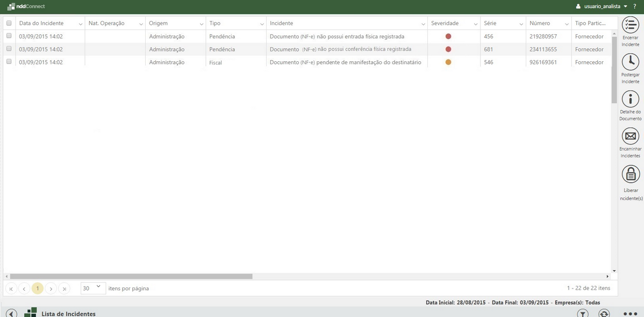Check the select-all checkbox in header
The image size is (644, 317).
click(9, 23)
